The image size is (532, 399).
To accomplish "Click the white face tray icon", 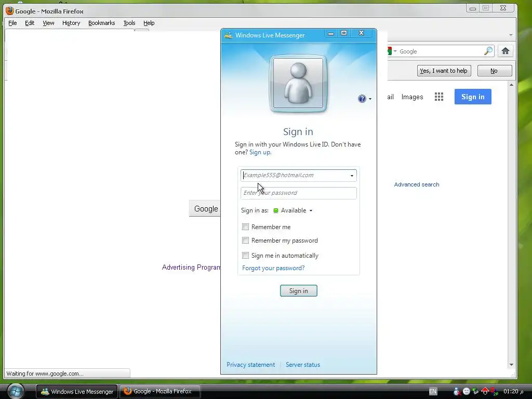I will (467, 391).
